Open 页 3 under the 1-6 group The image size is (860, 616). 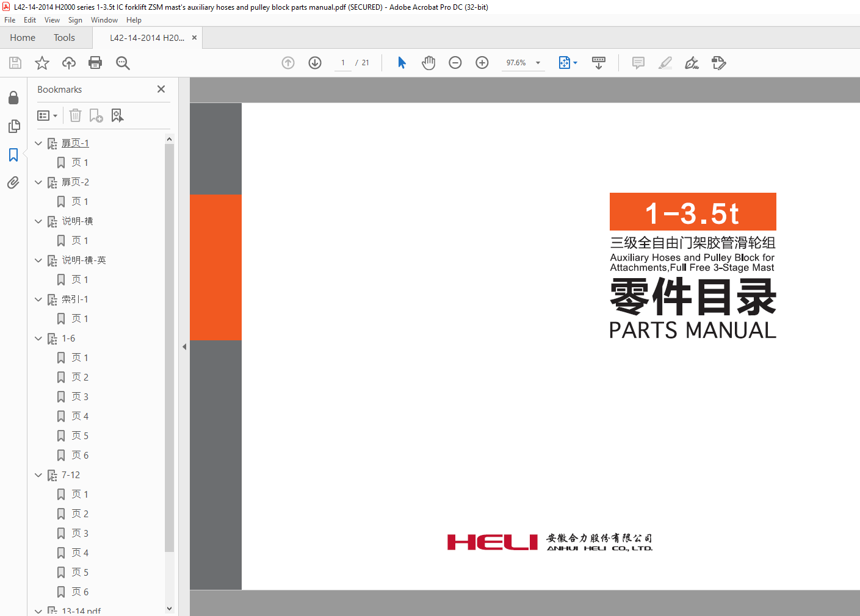pos(80,397)
